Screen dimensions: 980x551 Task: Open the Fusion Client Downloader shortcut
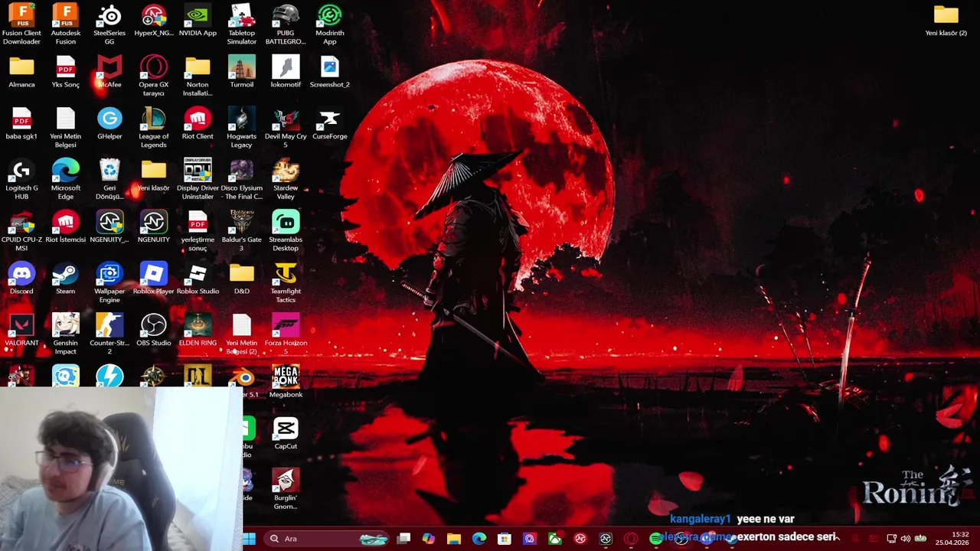pos(21,24)
